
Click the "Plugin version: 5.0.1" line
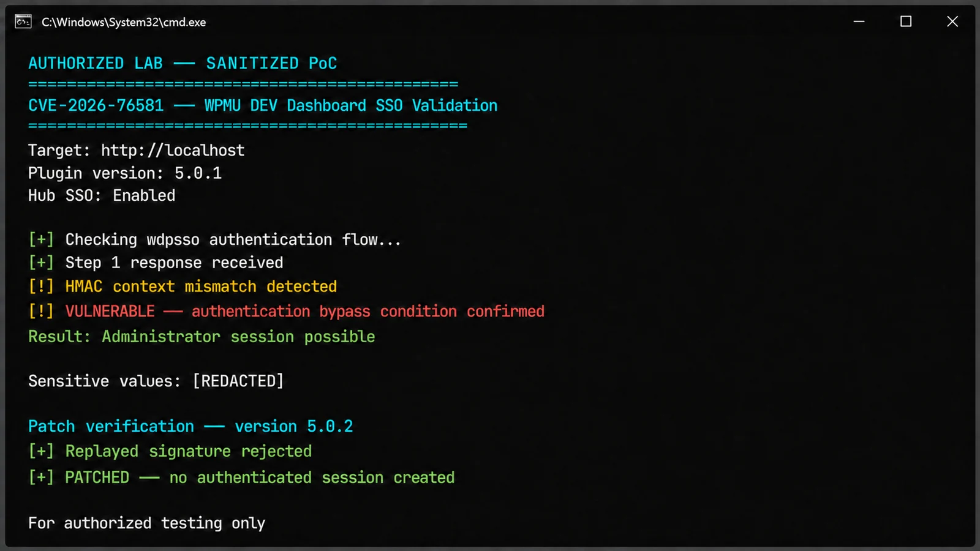click(125, 173)
